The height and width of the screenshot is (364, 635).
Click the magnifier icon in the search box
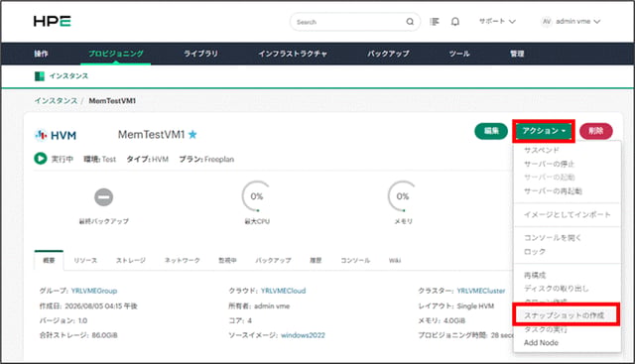[x=410, y=22]
